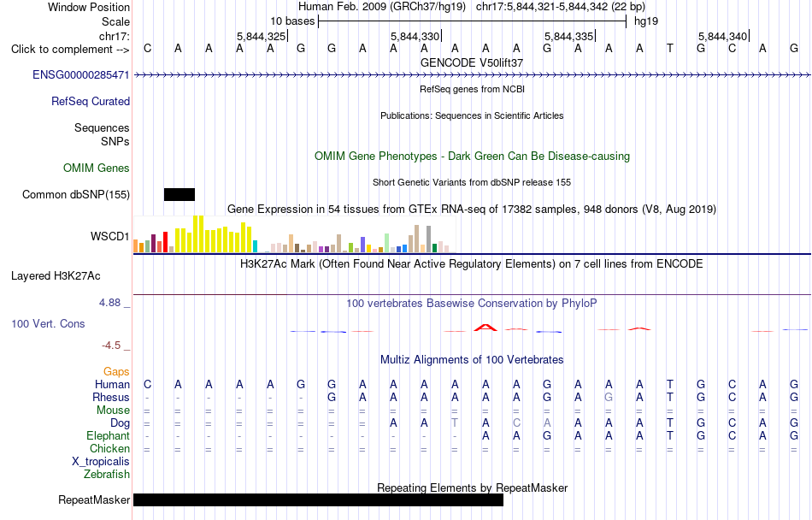The width and height of the screenshot is (812, 520).
Task: Click the red bar in WSCD1 expression chart
Action: tap(165, 242)
